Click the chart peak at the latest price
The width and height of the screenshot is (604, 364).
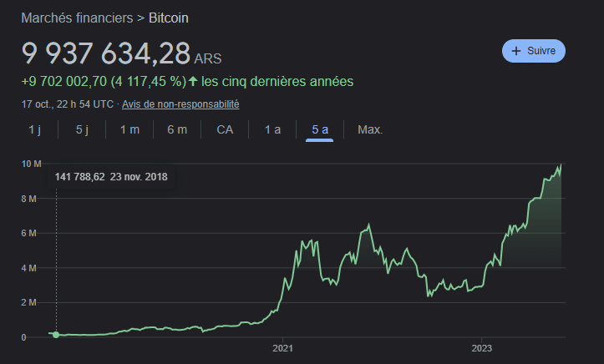pyautogui.click(x=561, y=164)
